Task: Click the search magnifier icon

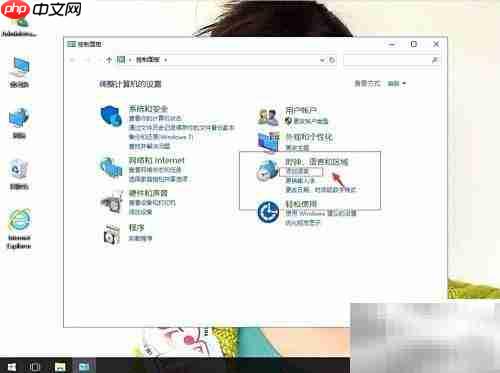Action: 434,60
